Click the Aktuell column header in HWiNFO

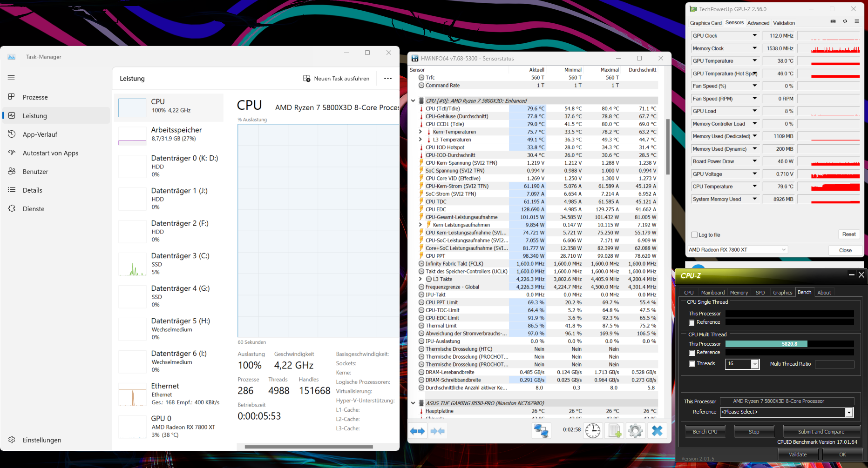536,70
